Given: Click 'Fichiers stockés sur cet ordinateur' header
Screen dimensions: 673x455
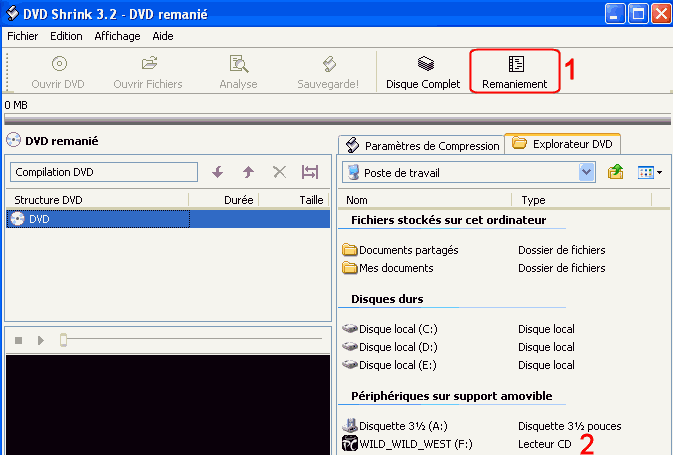Looking at the screenshot, I should tap(449, 220).
